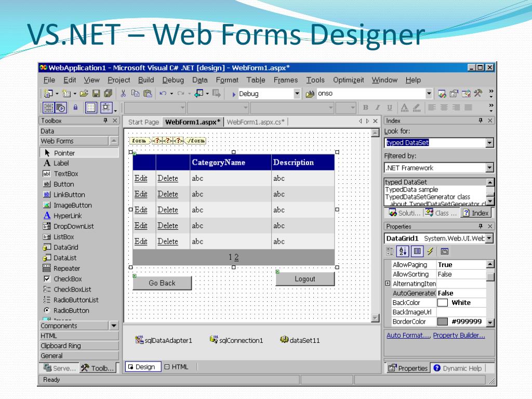Click the Italic formatting icon
This screenshot has width=532, height=399.
tap(377, 108)
